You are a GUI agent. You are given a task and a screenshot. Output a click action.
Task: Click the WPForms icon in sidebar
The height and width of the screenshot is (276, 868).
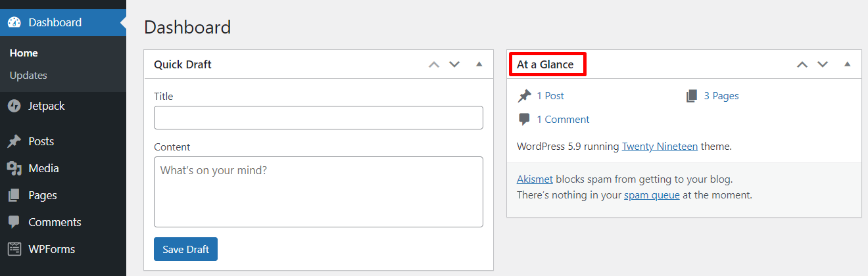14,249
